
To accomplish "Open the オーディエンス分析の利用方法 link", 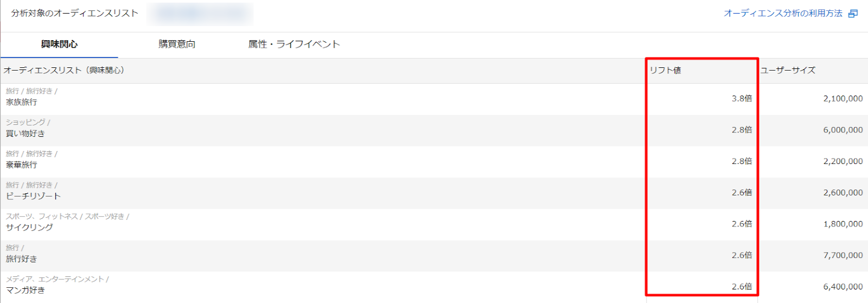I will [783, 14].
